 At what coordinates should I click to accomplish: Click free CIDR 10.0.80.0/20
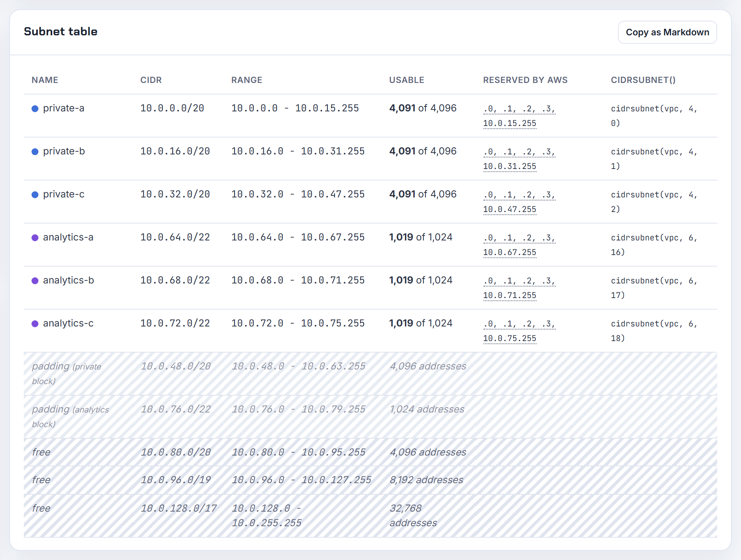[x=176, y=452]
